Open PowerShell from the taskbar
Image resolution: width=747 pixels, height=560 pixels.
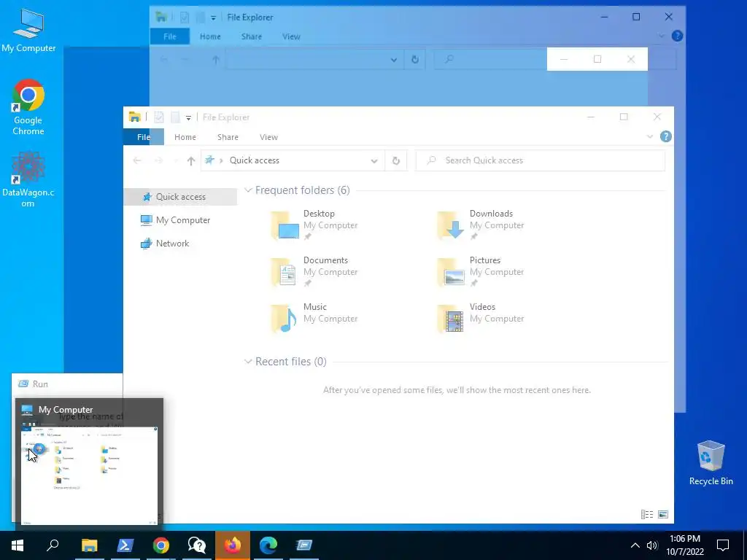pyautogui.click(x=125, y=545)
